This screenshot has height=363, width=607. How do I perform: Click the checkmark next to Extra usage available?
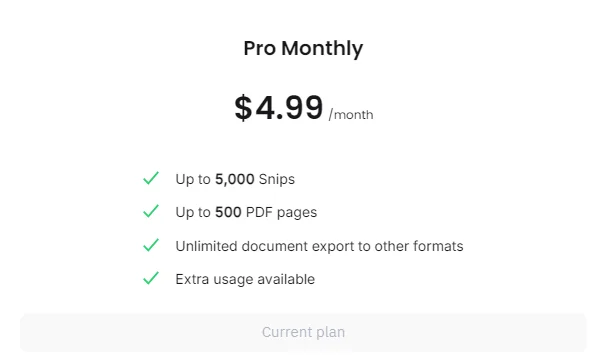click(151, 278)
